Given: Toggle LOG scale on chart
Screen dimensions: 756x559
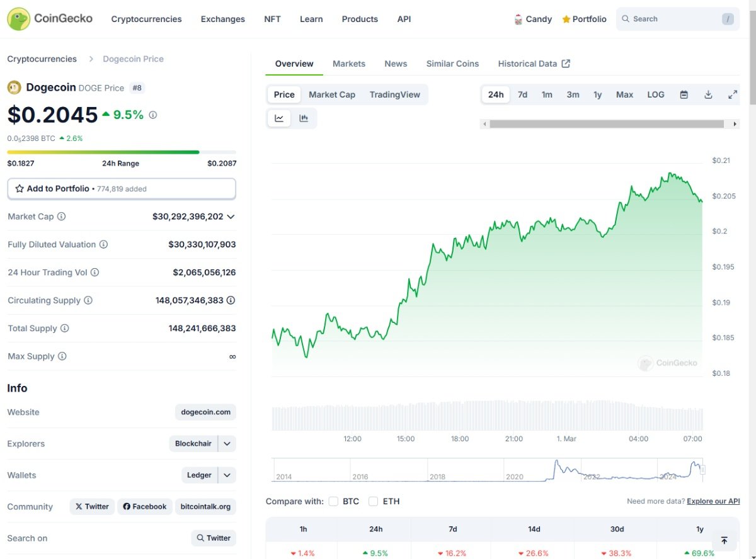Looking at the screenshot, I should click(x=656, y=94).
